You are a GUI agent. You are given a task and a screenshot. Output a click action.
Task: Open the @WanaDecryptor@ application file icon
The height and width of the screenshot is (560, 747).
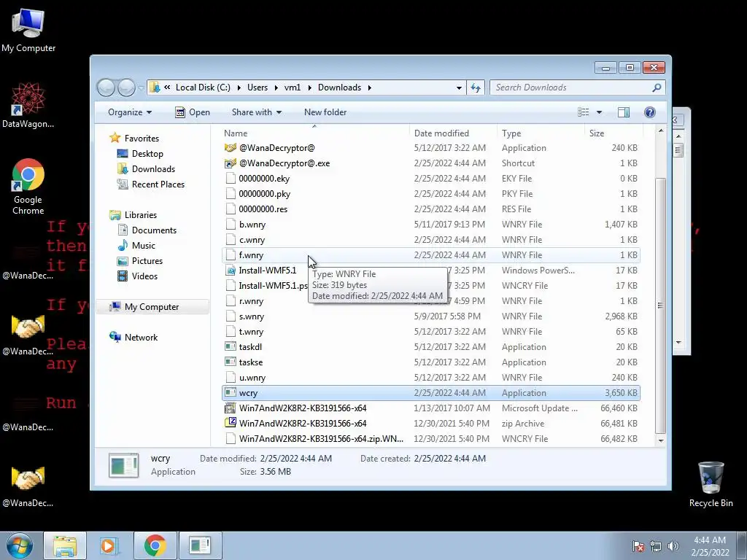(231, 147)
